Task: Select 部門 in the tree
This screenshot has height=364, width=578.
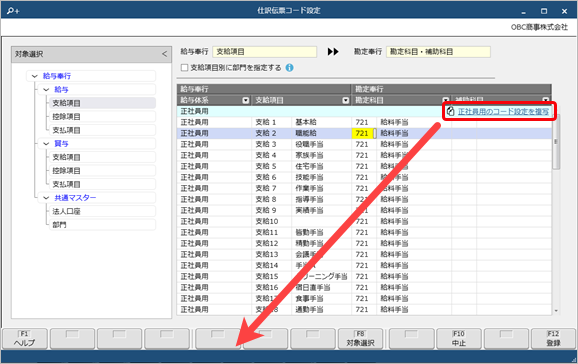Action: tap(102, 225)
